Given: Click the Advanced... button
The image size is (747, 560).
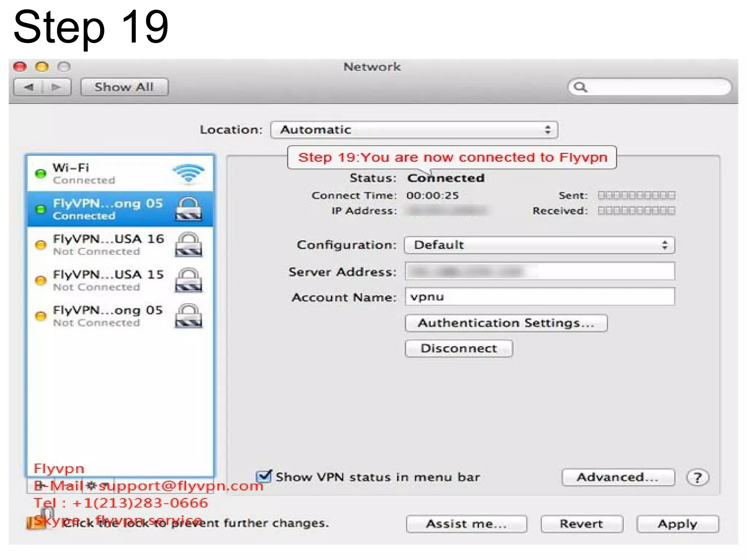Looking at the screenshot, I should [x=618, y=477].
